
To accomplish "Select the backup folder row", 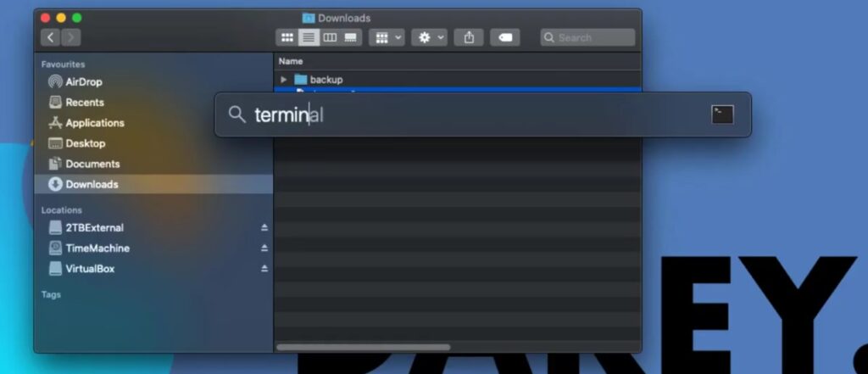I will coord(458,79).
